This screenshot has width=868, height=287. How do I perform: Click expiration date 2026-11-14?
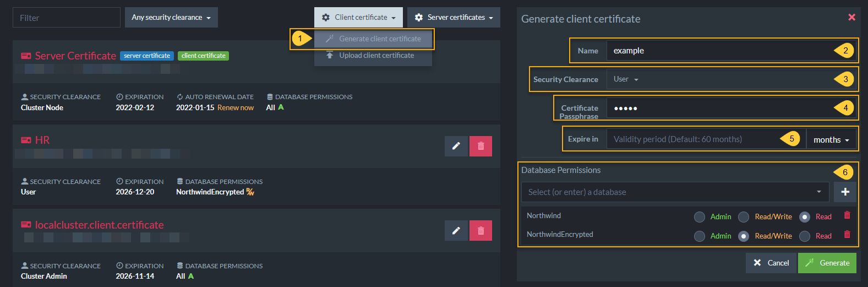[x=135, y=276]
